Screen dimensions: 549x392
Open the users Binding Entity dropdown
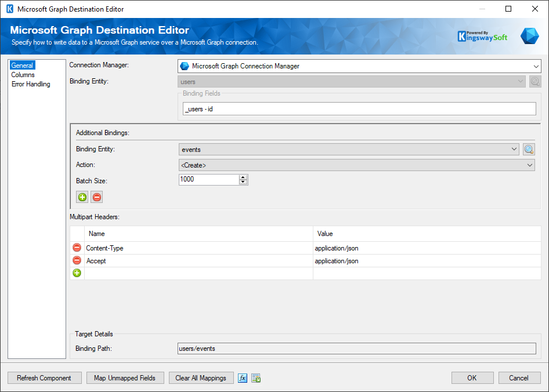(520, 82)
